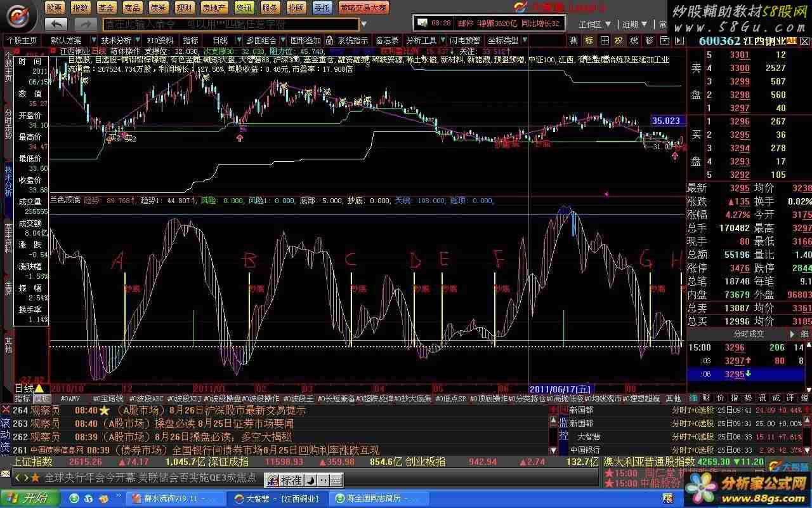Image resolution: width=812 pixels, height=508 pixels.
Task: Select the 分时走势 side tab
Action: pyautogui.click(x=8, y=124)
